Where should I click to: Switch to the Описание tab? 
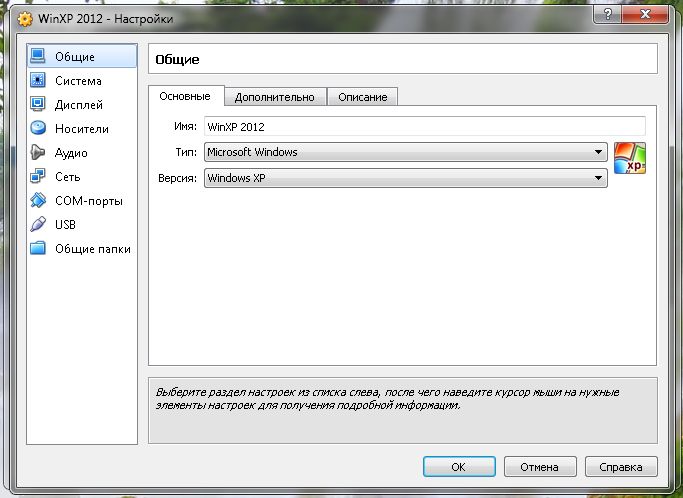[363, 97]
